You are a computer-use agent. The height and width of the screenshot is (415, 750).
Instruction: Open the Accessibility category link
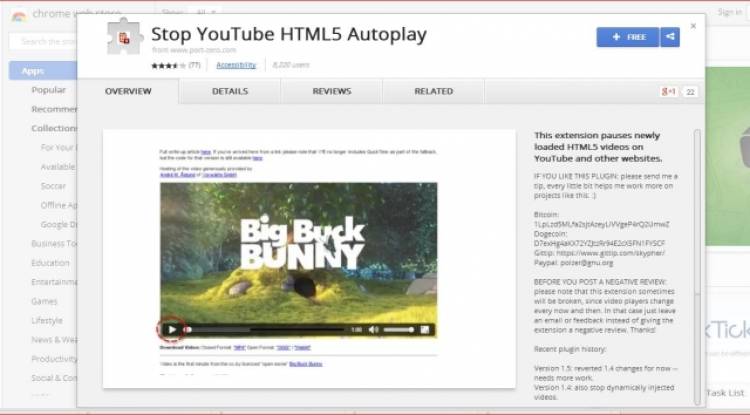(236, 65)
